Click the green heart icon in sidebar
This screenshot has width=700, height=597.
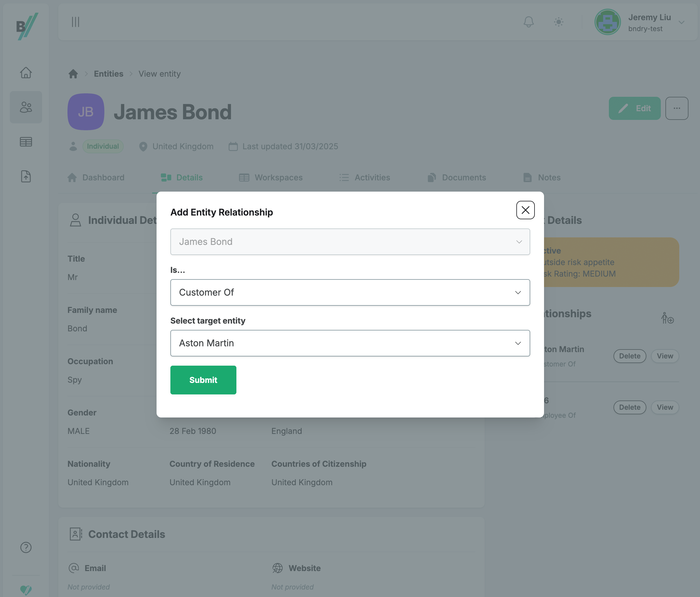click(x=26, y=590)
